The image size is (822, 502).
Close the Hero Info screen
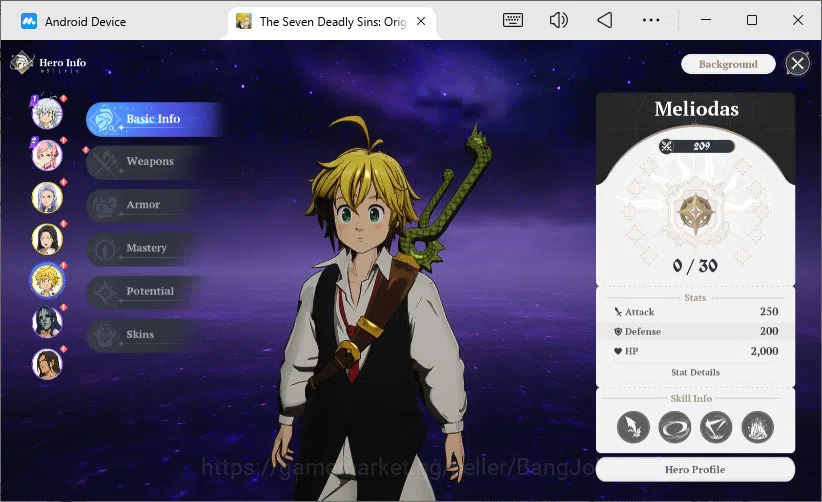pos(797,64)
